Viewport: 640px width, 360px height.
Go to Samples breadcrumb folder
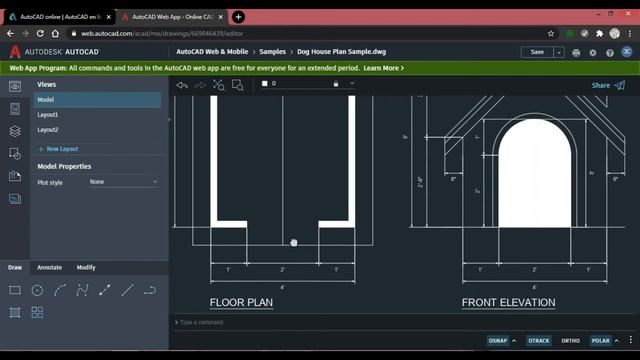(x=273, y=52)
